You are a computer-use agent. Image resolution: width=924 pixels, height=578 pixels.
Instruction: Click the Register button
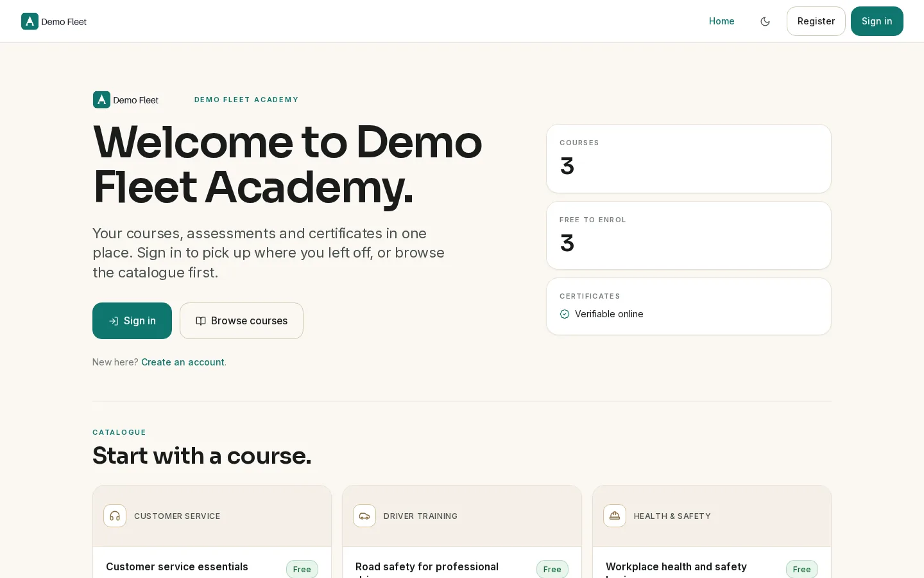point(816,21)
